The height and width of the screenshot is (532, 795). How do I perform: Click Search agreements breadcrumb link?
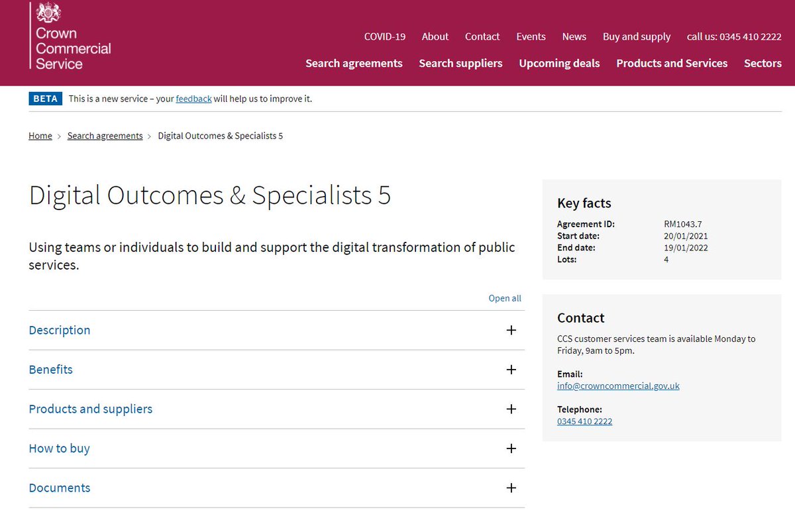pyautogui.click(x=105, y=136)
